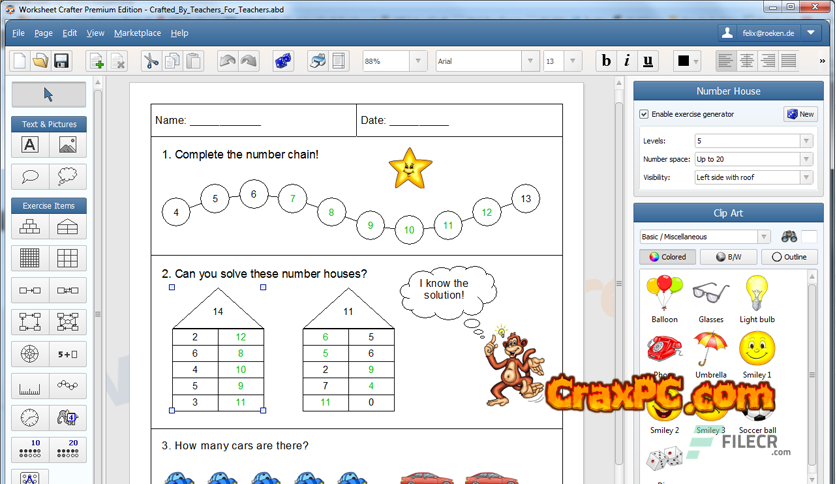
Task: Align text left
Action: (x=726, y=61)
